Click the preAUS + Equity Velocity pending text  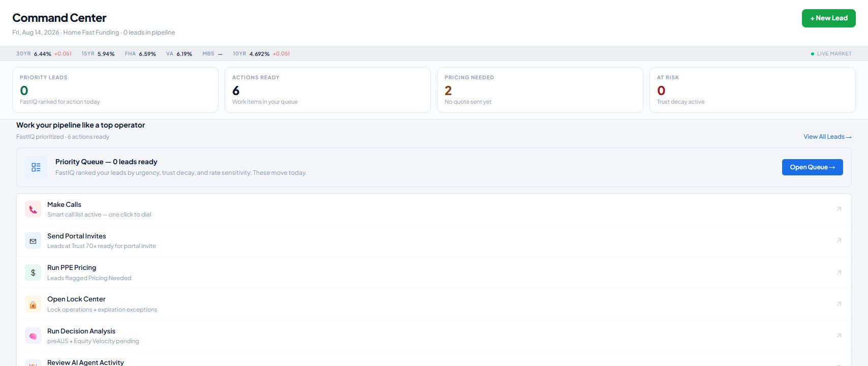click(x=93, y=341)
